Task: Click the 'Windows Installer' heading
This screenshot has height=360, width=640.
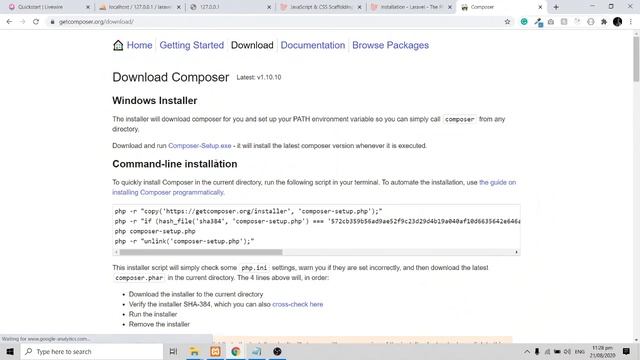Action: 155,101
